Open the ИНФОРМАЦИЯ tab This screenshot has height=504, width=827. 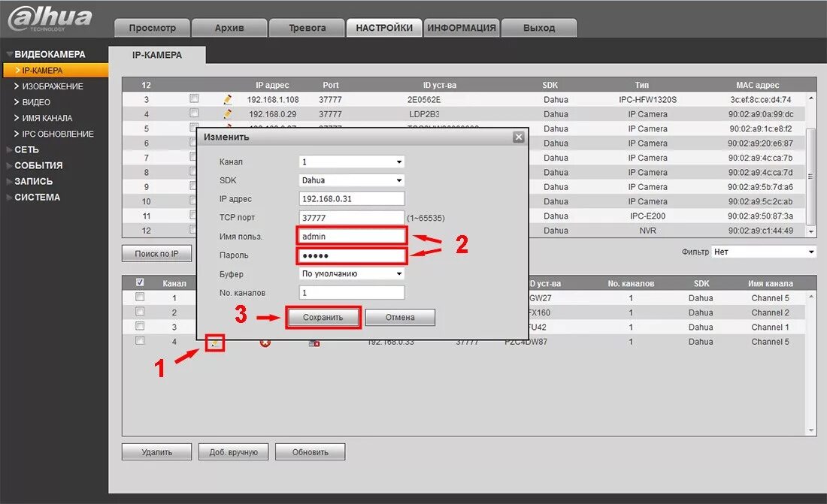[462, 28]
